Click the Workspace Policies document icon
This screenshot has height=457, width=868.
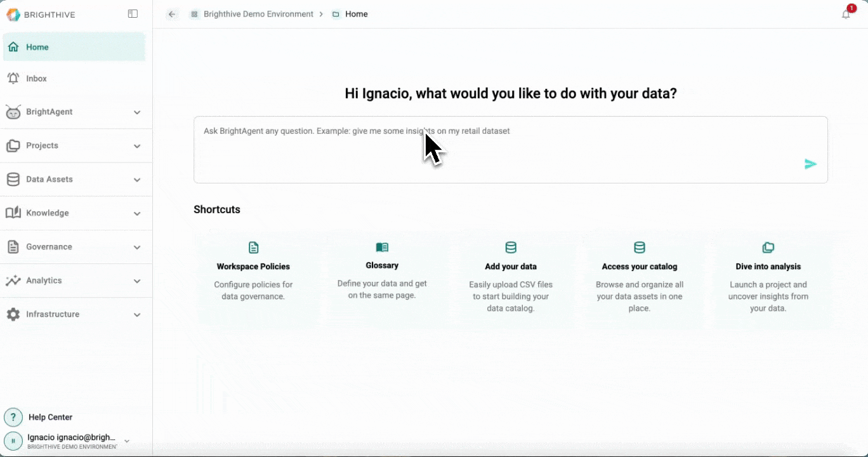pos(253,248)
